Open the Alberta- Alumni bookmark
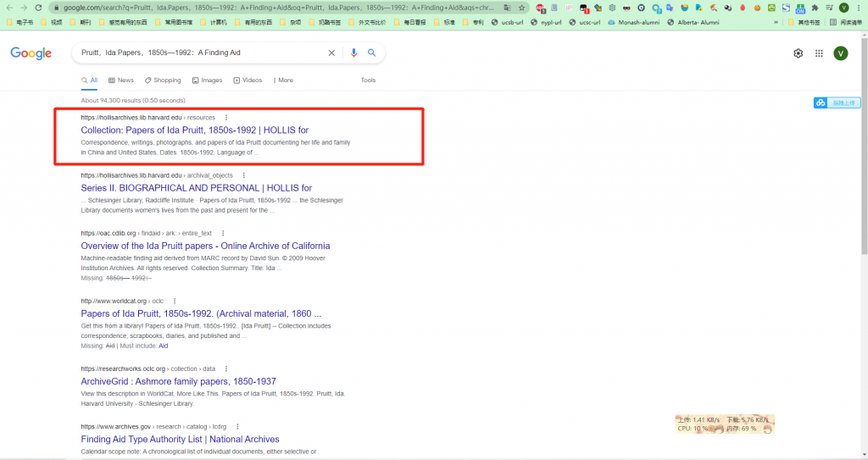Screen dimensions: 868x460 coord(693,22)
